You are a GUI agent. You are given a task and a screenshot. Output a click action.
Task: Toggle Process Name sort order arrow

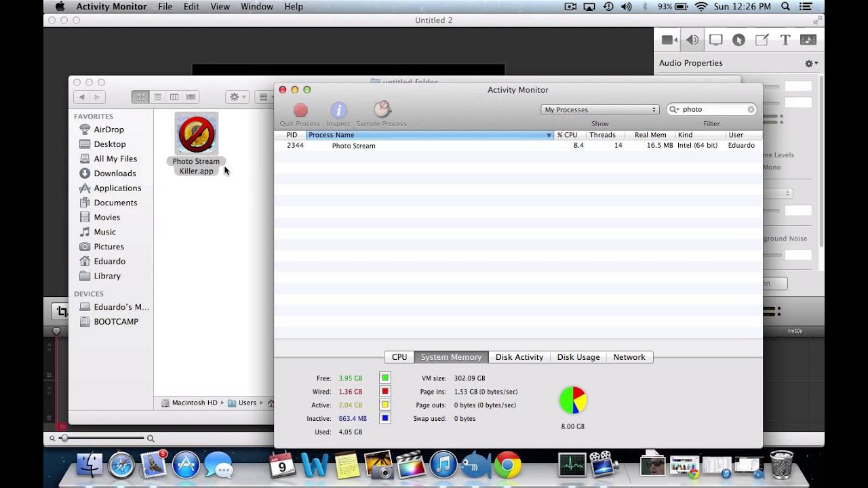point(549,135)
